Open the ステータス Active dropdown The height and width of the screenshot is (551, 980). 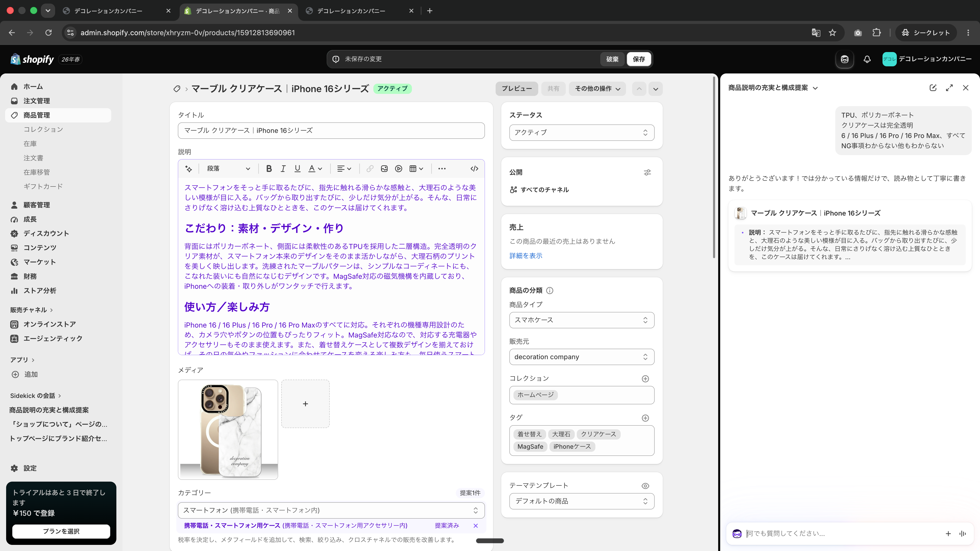pyautogui.click(x=582, y=132)
